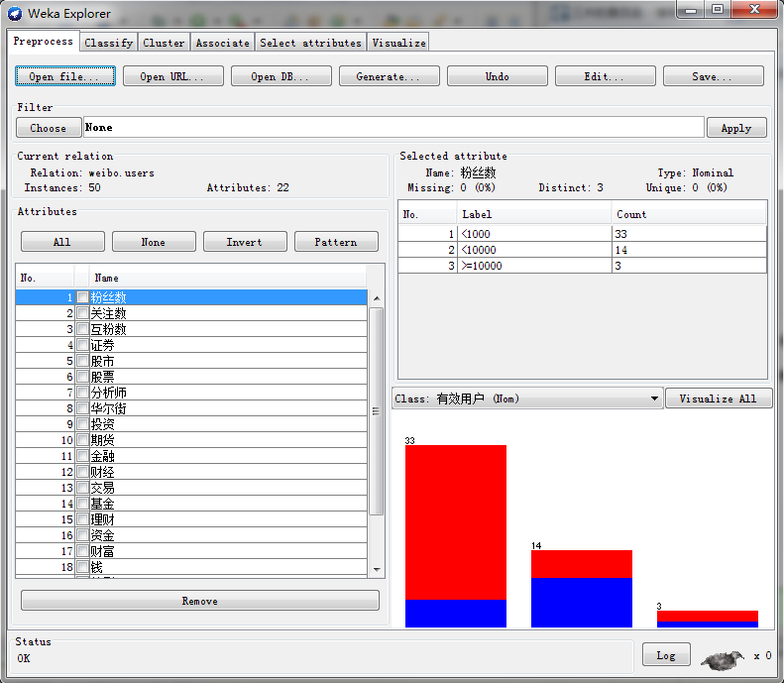784x683 pixels.
Task: Select the 期货 attribute row
Action: coord(191,440)
